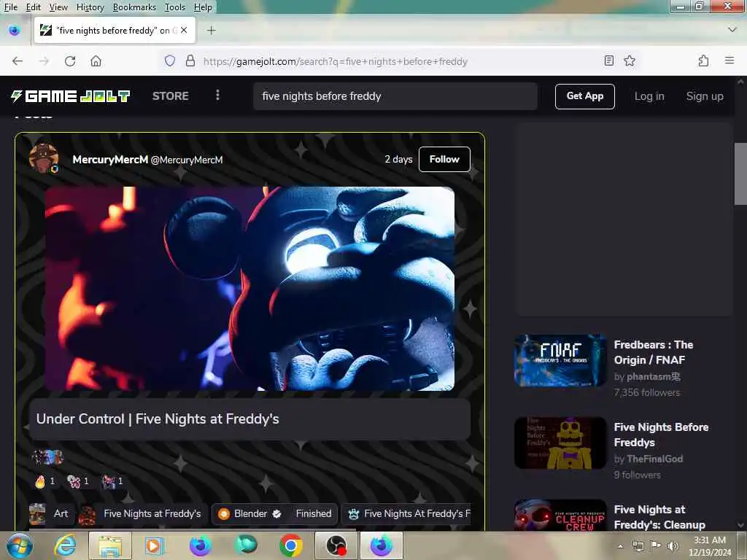The image size is (747, 560).
Task: Open the Fredbears: The Origin game thumbnail
Action: (x=560, y=360)
